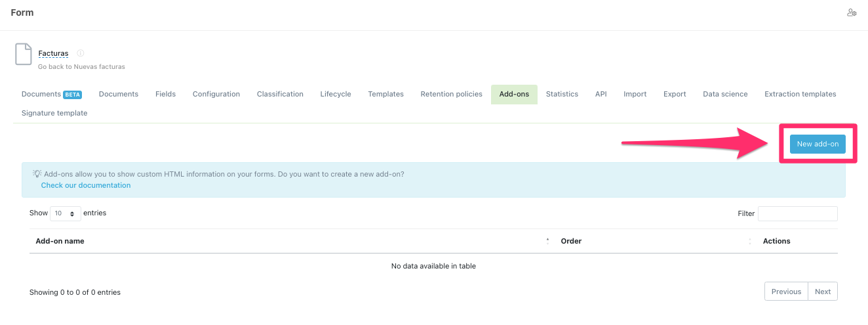Click the Next pagination button
The image size is (868, 325).
click(x=823, y=292)
